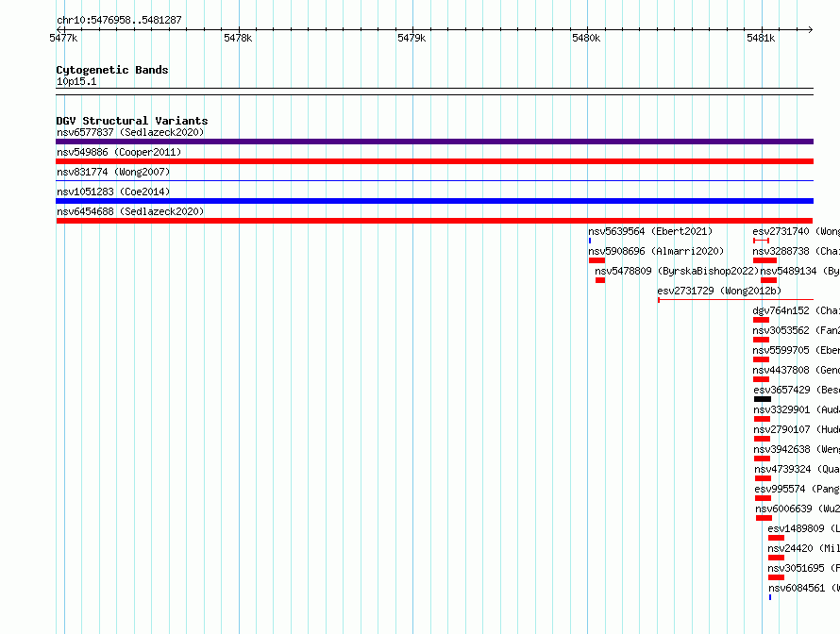Click the esv2731740 bracket glyph
This screenshot has width=840, height=634.
coord(762,241)
